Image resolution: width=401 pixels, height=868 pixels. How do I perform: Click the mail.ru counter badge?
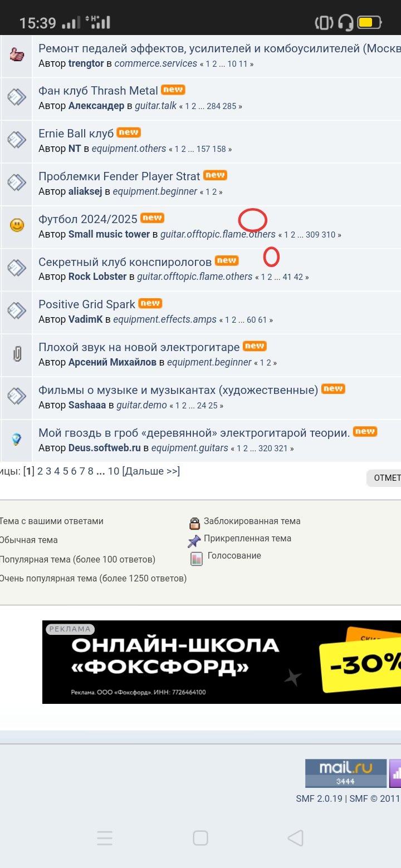[345, 773]
